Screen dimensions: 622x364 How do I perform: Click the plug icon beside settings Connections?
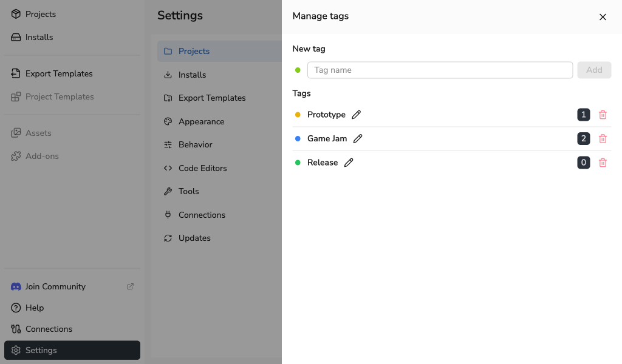(168, 215)
